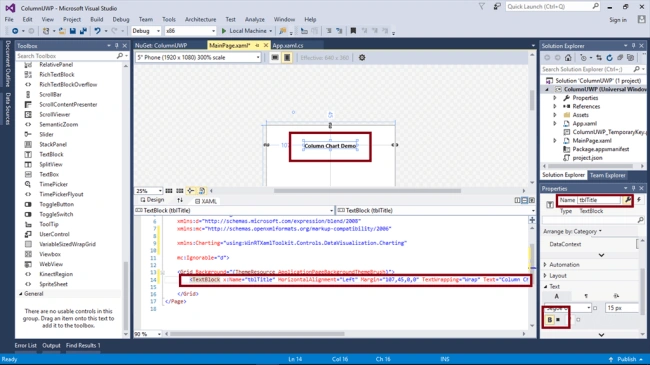Click the Home icon in Solution Explorer
650x365 pixels.
point(568,58)
